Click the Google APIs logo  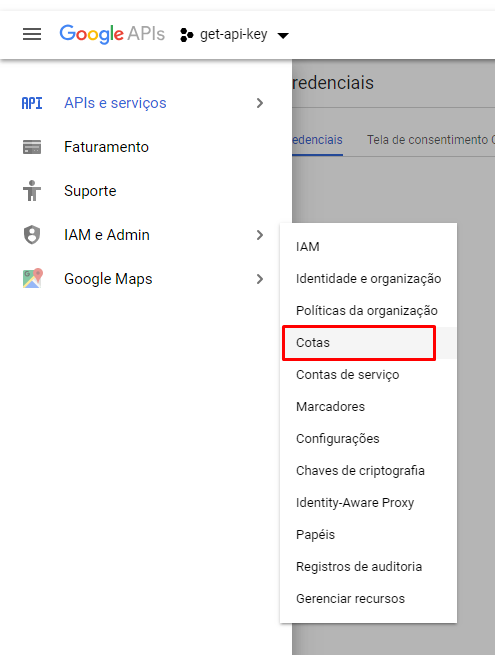pos(112,34)
